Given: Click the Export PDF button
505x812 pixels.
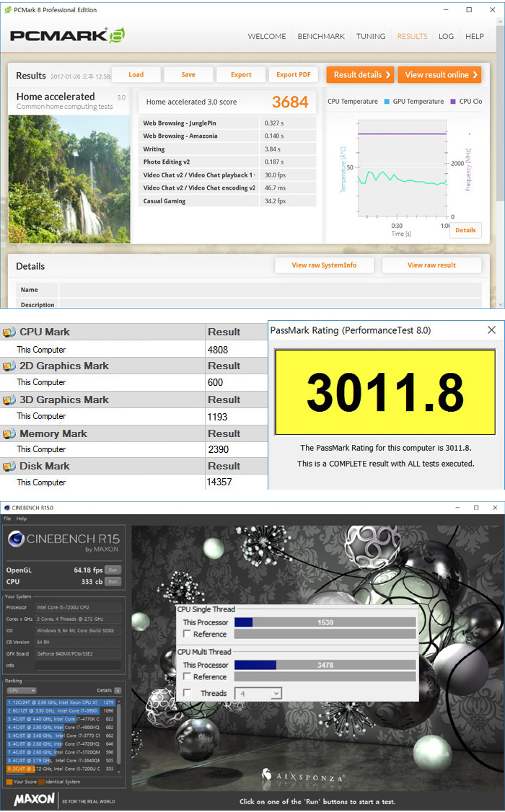Looking at the screenshot, I should point(294,74).
